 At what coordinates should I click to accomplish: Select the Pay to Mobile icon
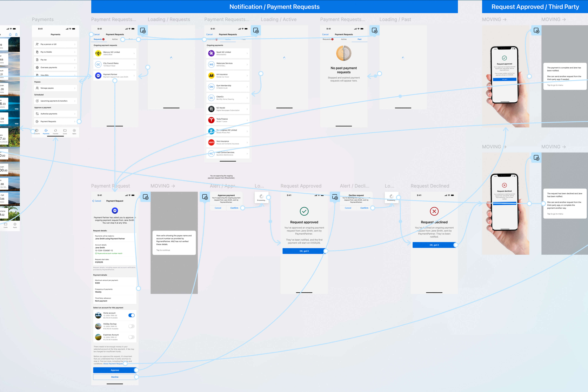(37, 52)
